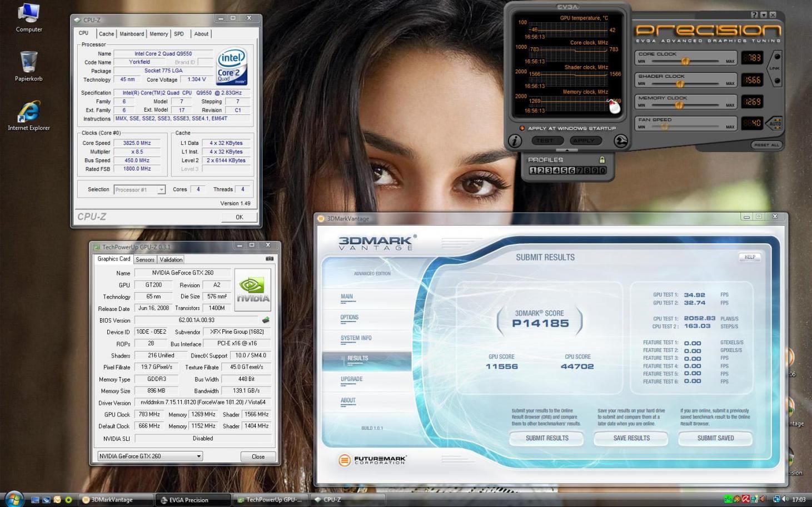Click the green tray icon
The width and height of the screenshot is (812, 507).
[x=728, y=499]
